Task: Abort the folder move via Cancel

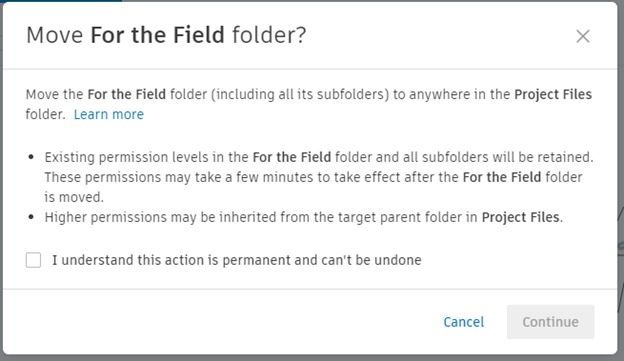Action: click(x=464, y=322)
